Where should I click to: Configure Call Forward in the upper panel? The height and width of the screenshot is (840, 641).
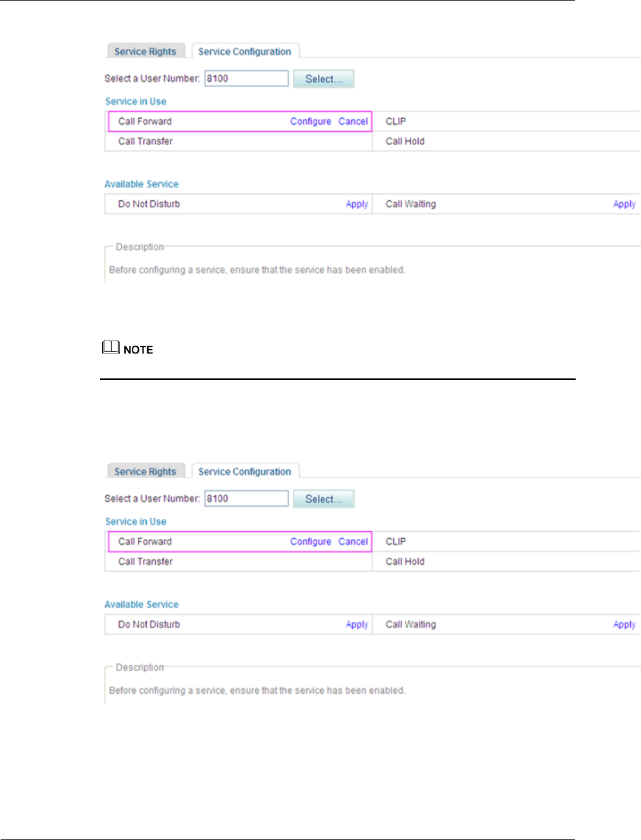311,121
